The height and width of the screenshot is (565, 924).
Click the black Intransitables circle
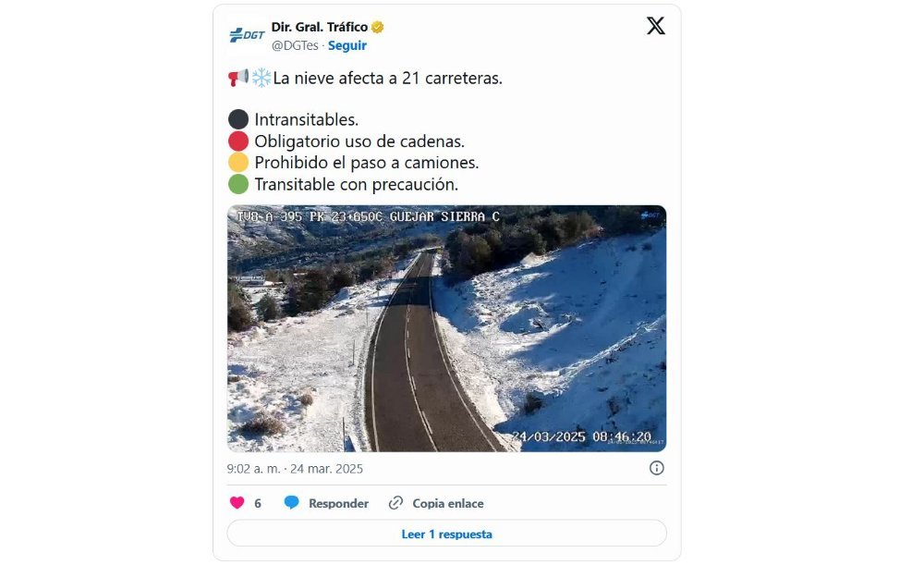238,119
